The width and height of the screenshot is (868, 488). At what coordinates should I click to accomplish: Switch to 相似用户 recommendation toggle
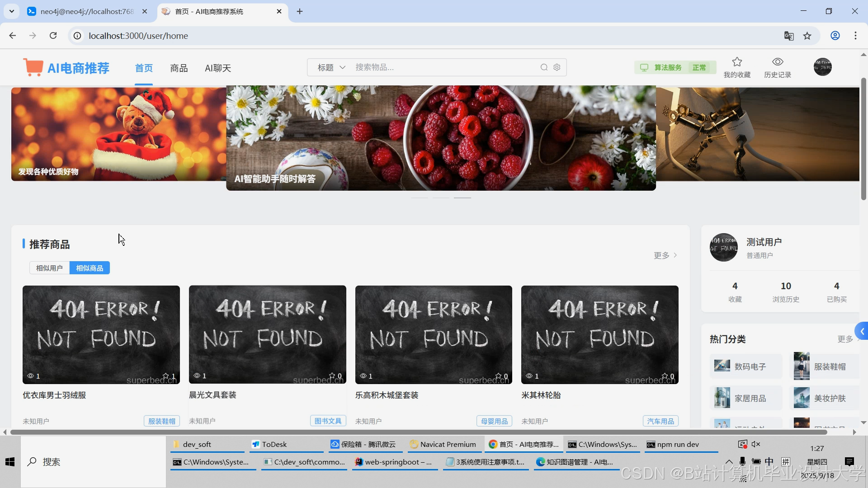point(49,268)
